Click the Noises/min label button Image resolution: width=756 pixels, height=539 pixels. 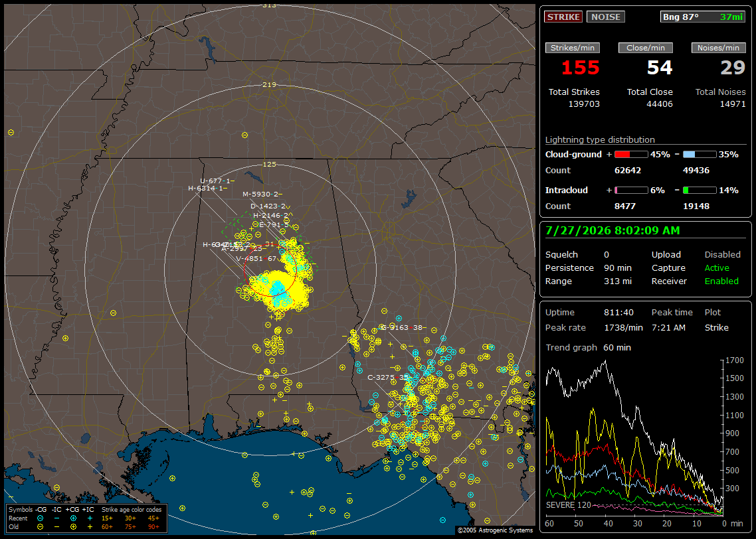point(718,48)
